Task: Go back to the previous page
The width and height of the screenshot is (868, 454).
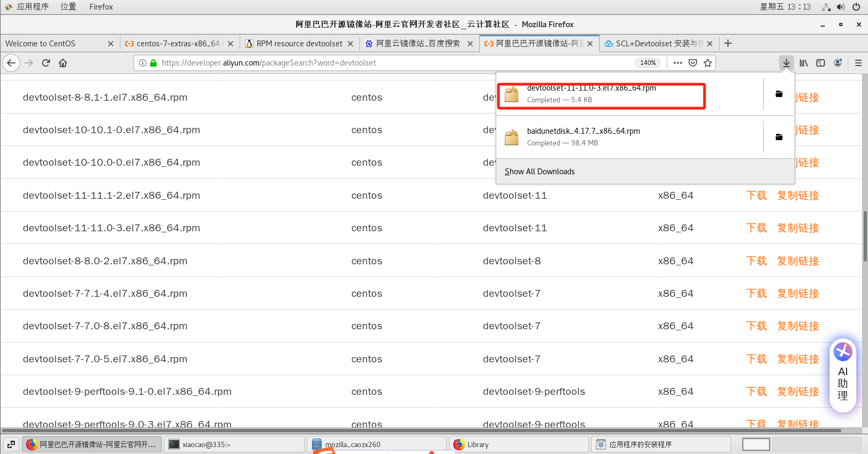Action: pos(11,63)
